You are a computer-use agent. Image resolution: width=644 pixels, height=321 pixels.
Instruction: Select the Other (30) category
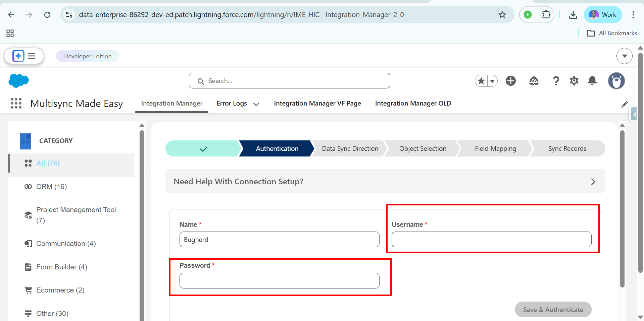(x=71, y=314)
